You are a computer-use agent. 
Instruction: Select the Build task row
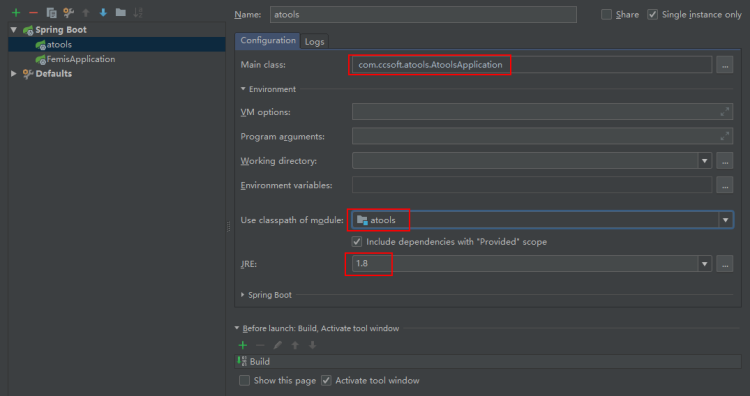[488, 362]
